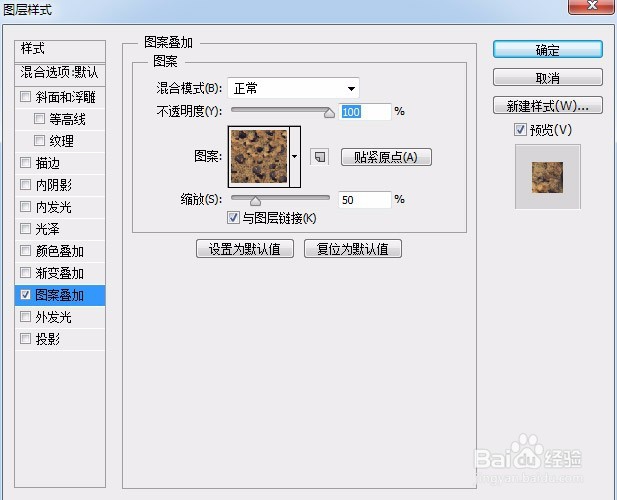Click the 取消 button

pyautogui.click(x=548, y=77)
